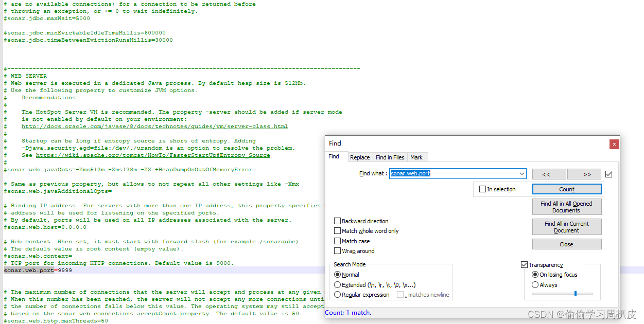Disable the Transparency checkbox
The height and width of the screenshot is (324, 644).
point(524,264)
